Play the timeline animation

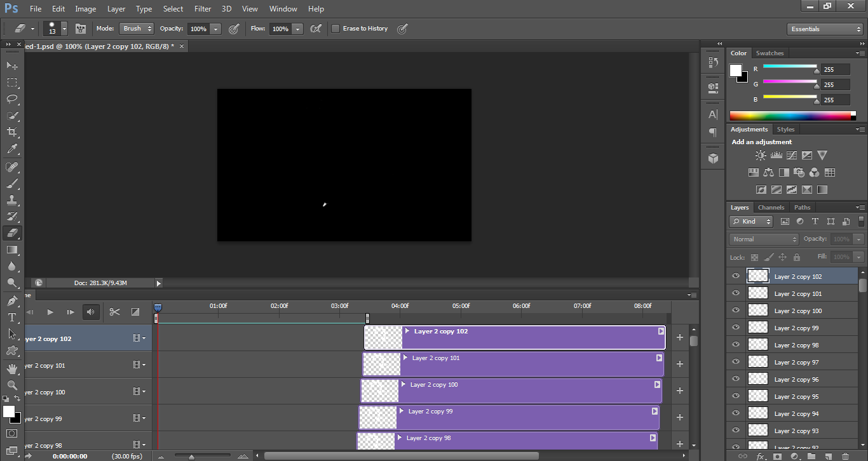pyautogui.click(x=50, y=312)
